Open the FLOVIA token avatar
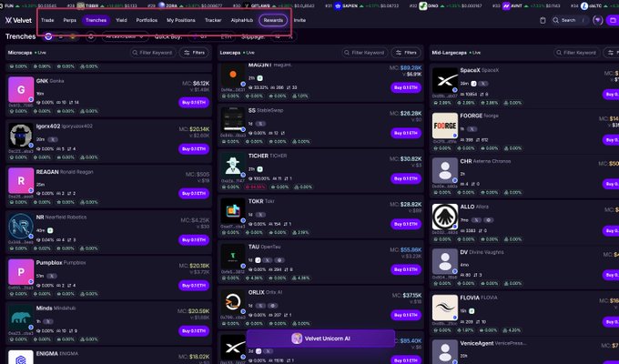 point(445,308)
